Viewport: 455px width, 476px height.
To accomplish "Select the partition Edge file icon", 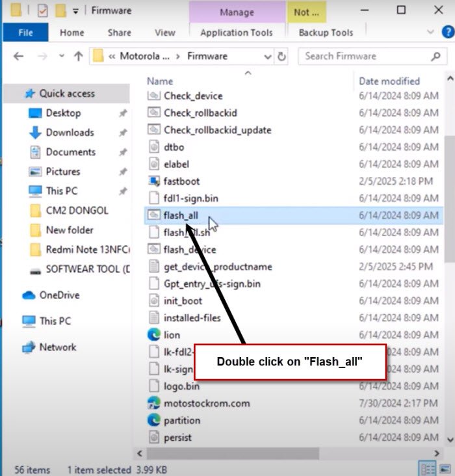I will (154, 420).
